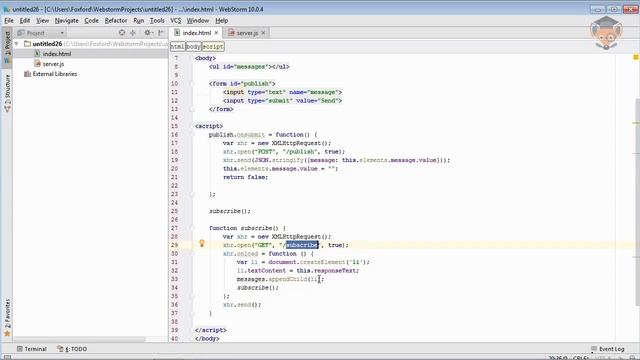Select the untitled26 project root

47,44
